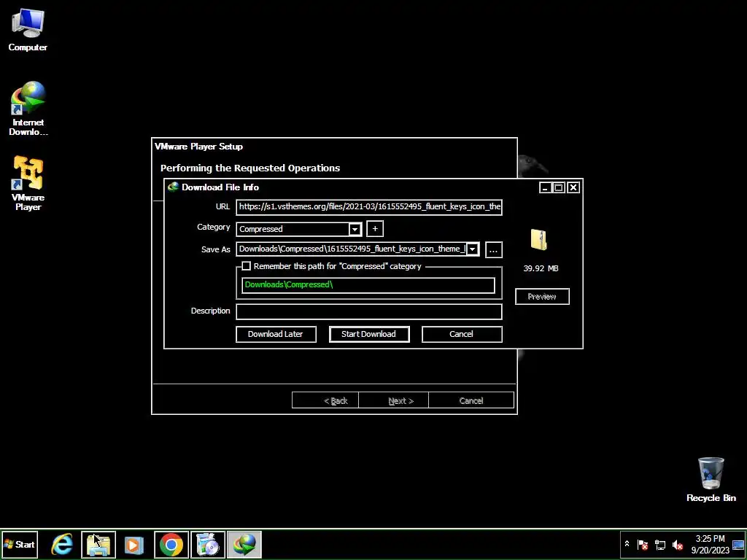This screenshot has width=747, height=560.
Task: Open the Start menu
Action: (20, 544)
